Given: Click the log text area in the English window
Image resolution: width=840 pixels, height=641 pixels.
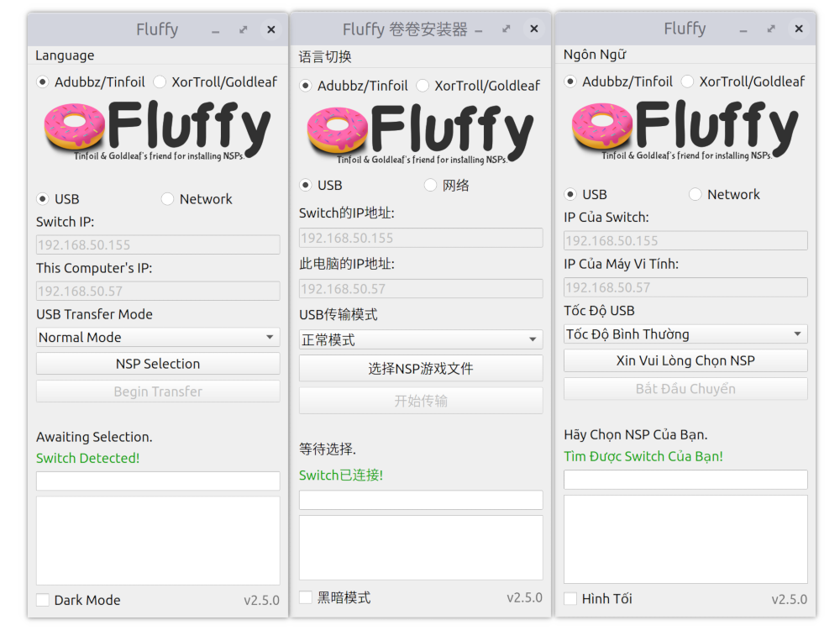Looking at the screenshot, I should (158, 541).
